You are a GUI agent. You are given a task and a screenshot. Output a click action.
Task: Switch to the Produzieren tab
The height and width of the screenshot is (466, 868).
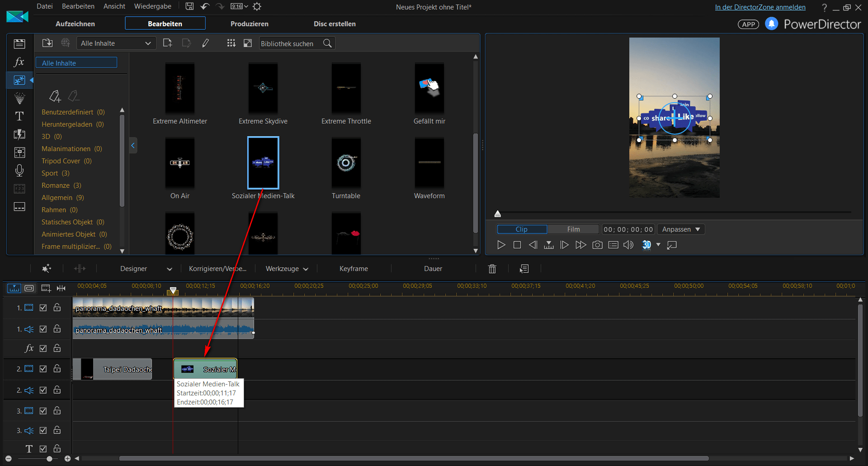point(250,24)
